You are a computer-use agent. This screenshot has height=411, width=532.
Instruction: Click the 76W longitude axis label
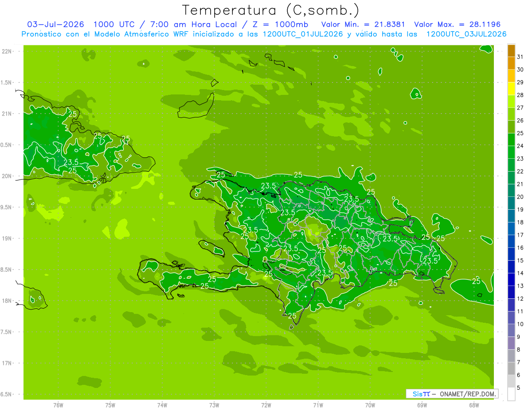[58, 405]
